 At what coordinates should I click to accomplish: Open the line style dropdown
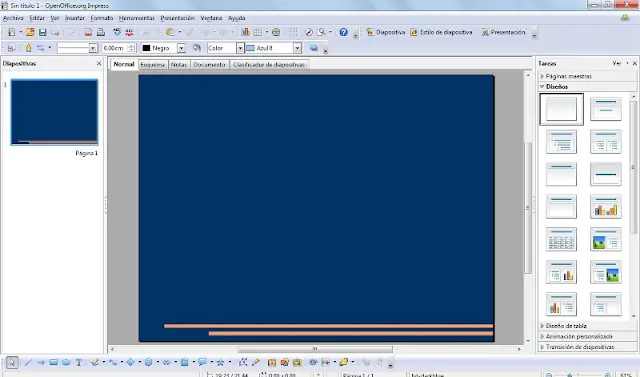click(x=93, y=48)
